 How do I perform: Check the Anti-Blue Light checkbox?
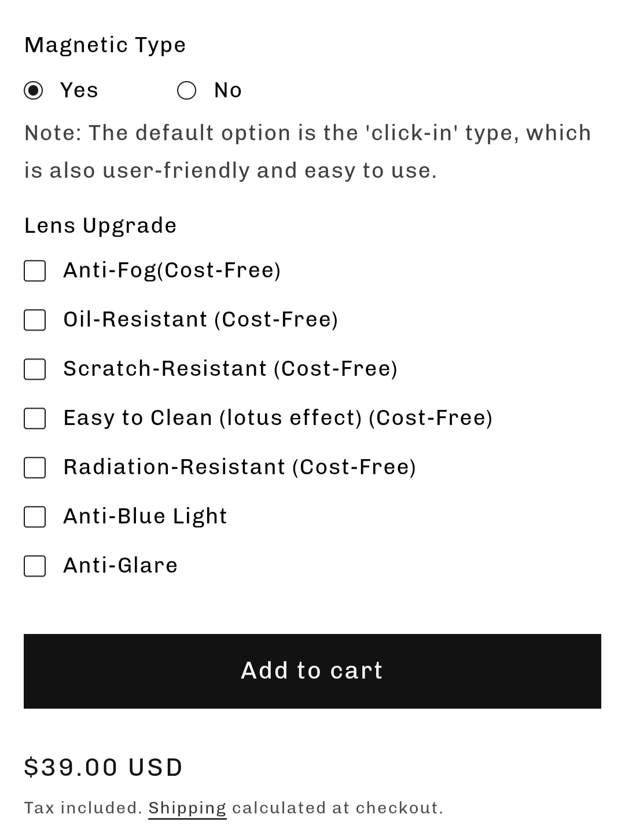coord(35,516)
